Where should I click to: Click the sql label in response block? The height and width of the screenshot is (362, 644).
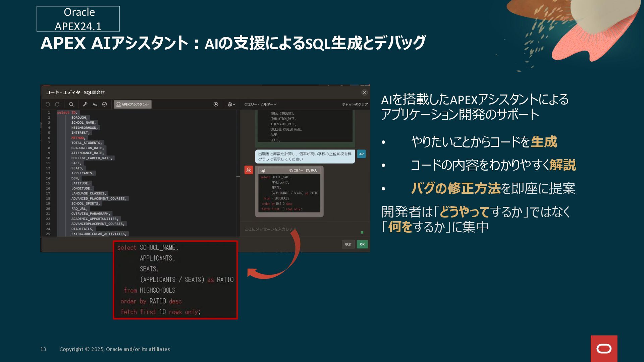point(263,171)
